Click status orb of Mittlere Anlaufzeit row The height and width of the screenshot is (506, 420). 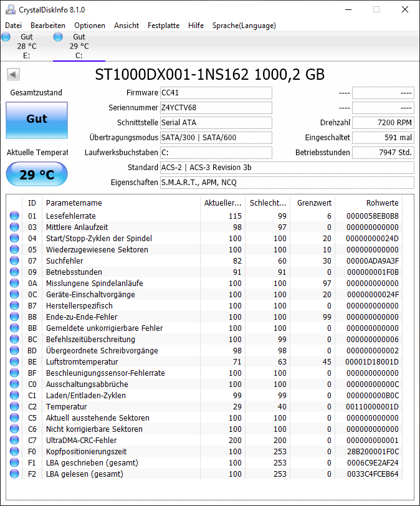[x=14, y=227]
